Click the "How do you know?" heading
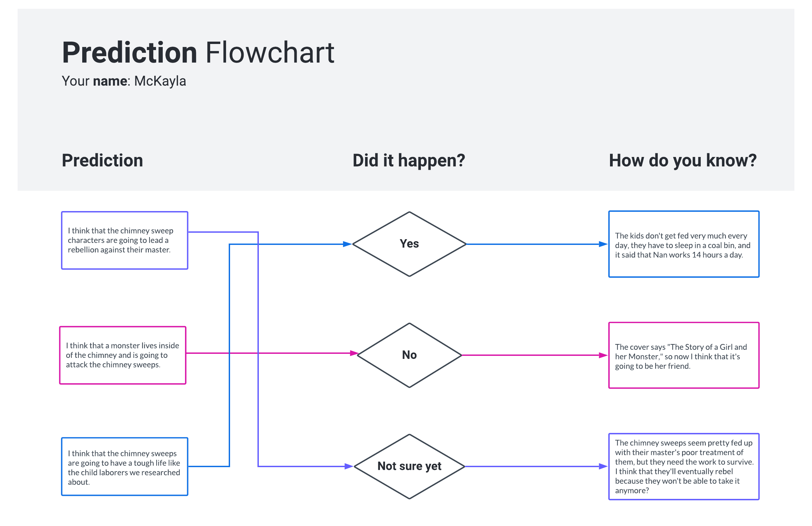The image size is (812, 526). tap(682, 160)
